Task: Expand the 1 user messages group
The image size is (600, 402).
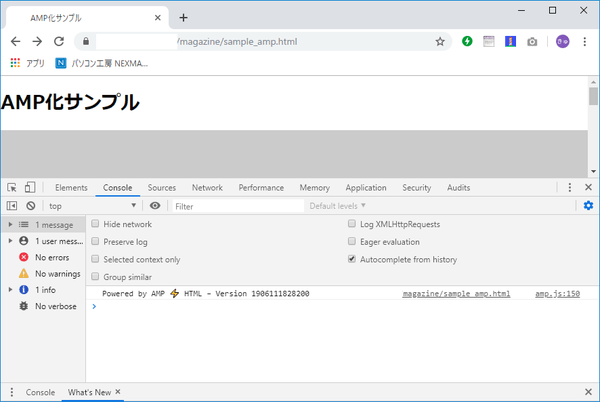Action: click(10, 241)
